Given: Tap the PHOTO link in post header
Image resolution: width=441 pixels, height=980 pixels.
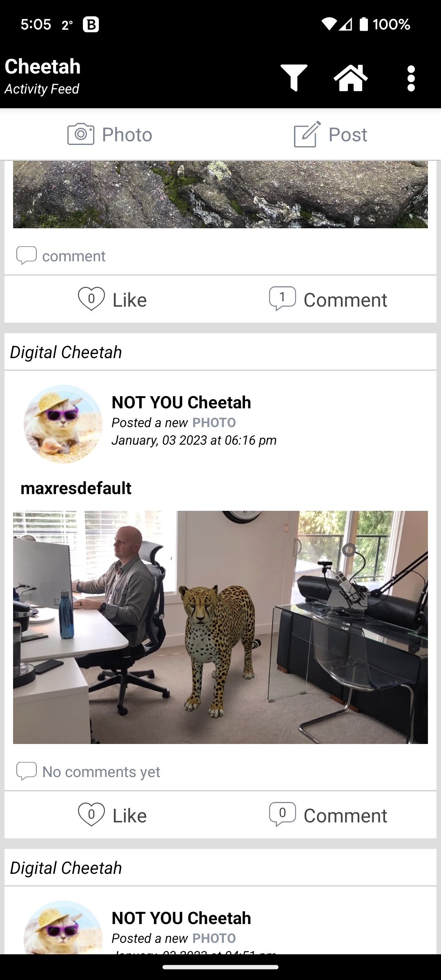Looking at the screenshot, I should click(214, 423).
